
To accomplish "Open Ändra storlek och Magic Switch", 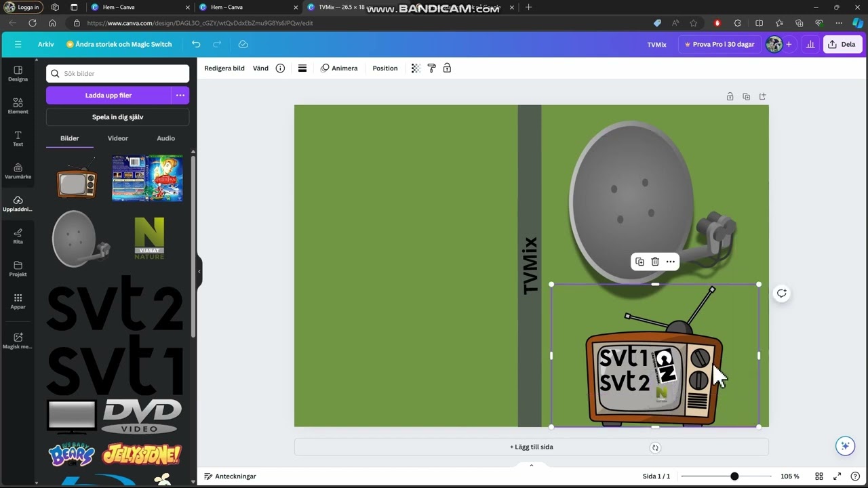I will [x=119, y=44].
